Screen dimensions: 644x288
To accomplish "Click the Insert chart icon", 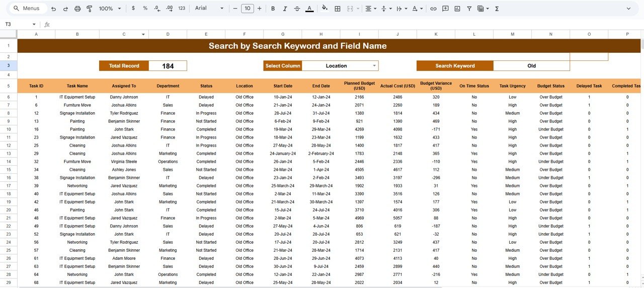I will 457,9.
